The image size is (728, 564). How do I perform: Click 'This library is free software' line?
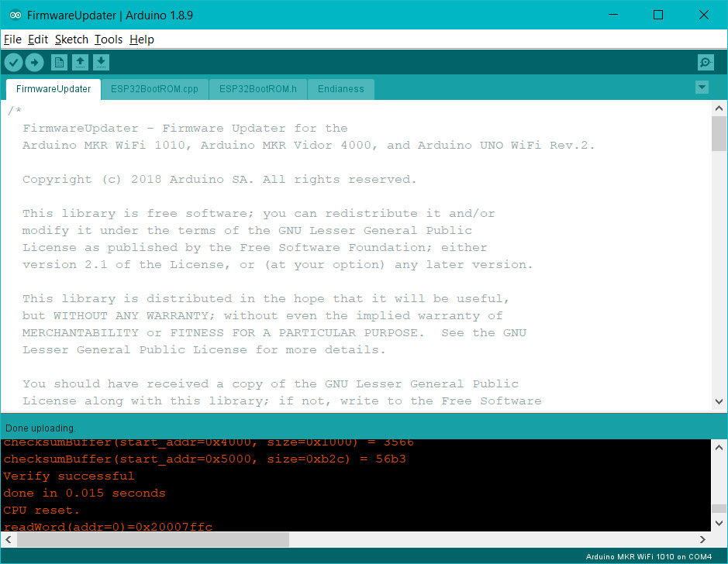(258, 214)
